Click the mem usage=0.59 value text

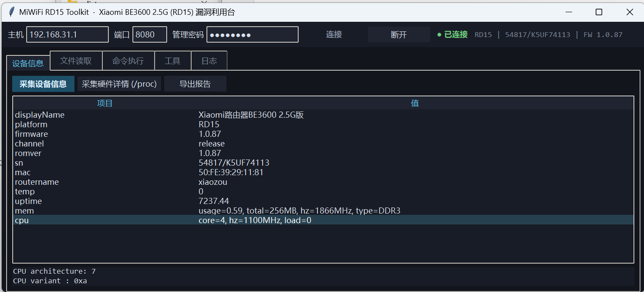pos(300,211)
